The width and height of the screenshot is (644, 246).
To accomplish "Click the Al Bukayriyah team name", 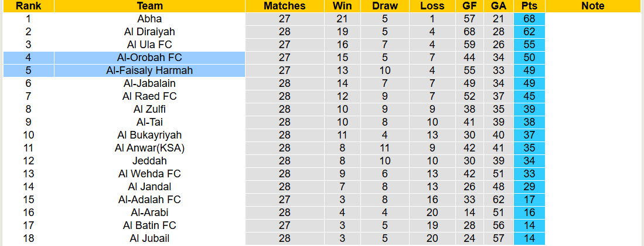I will pyautogui.click(x=149, y=135).
